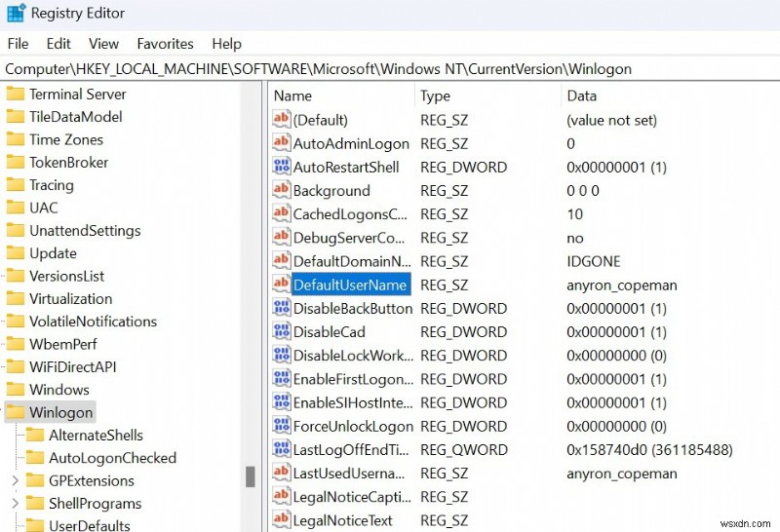Select the WiFiDirectAPI key in tree
The height and width of the screenshot is (532, 780).
coord(72,367)
